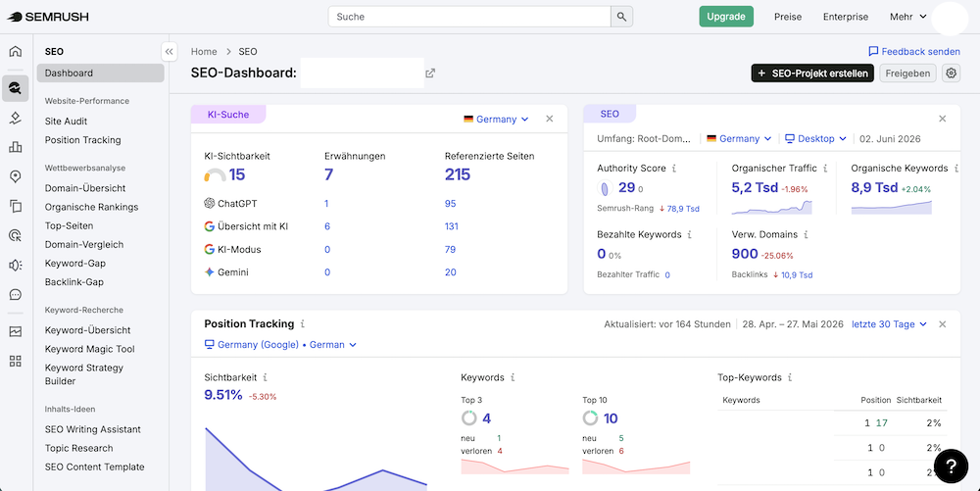The width and height of the screenshot is (980, 491).
Task: Collapse the SEO sidebar with double chevron
Action: click(170, 51)
